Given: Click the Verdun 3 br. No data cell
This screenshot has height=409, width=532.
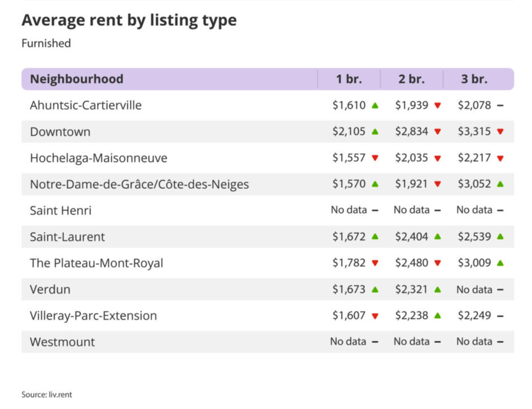Looking at the screenshot, I should pyautogui.click(x=474, y=290).
